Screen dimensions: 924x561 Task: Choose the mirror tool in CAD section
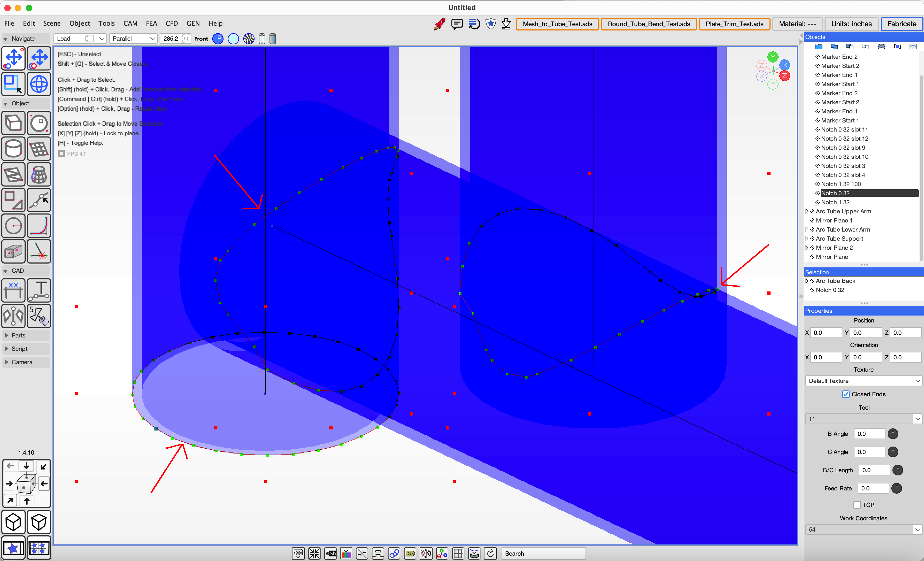[13, 316]
